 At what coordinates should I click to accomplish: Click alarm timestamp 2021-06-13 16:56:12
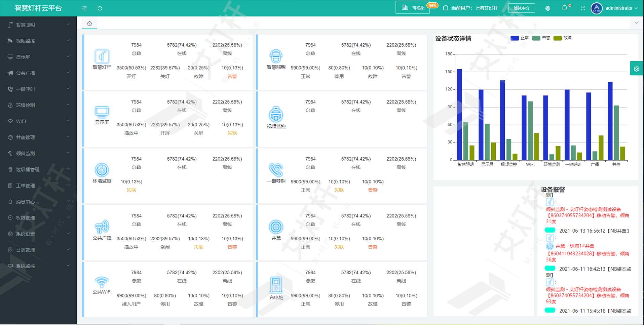point(582,231)
